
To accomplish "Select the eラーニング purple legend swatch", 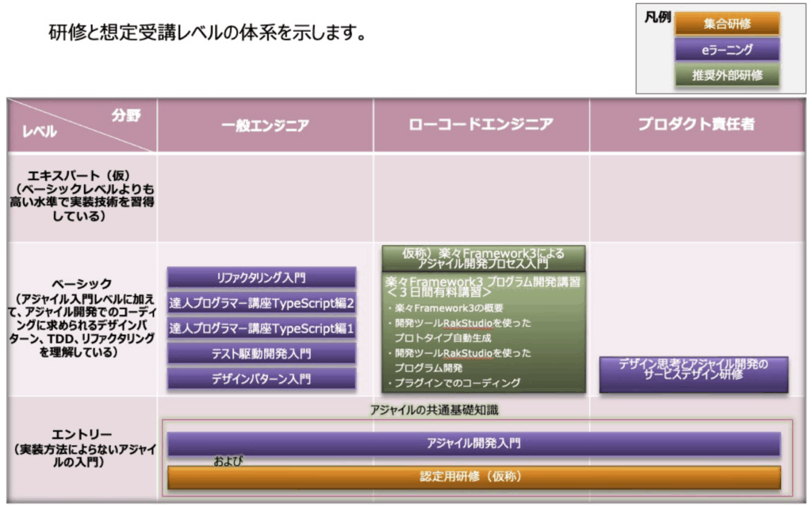I will click(x=726, y=50).
